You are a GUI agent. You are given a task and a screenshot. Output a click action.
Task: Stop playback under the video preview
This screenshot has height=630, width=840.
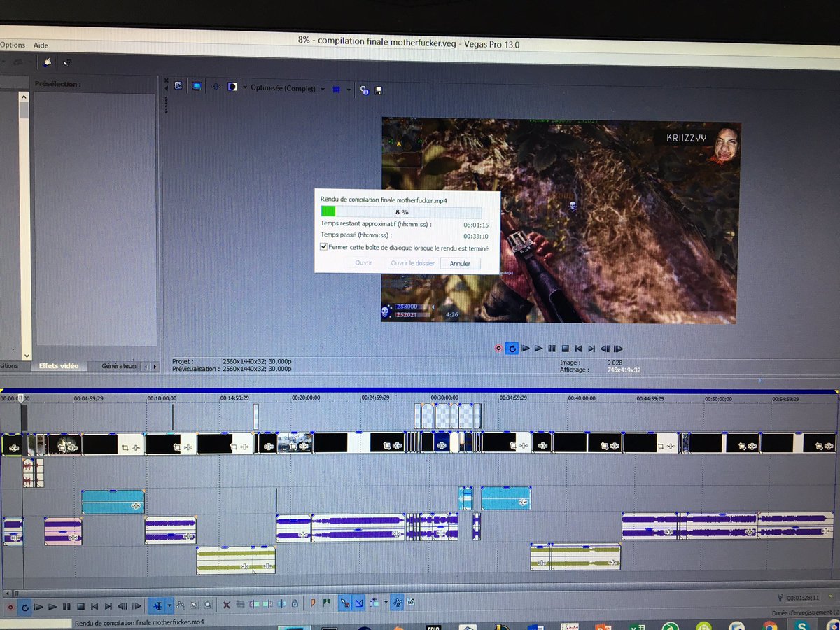click(565, 349)
